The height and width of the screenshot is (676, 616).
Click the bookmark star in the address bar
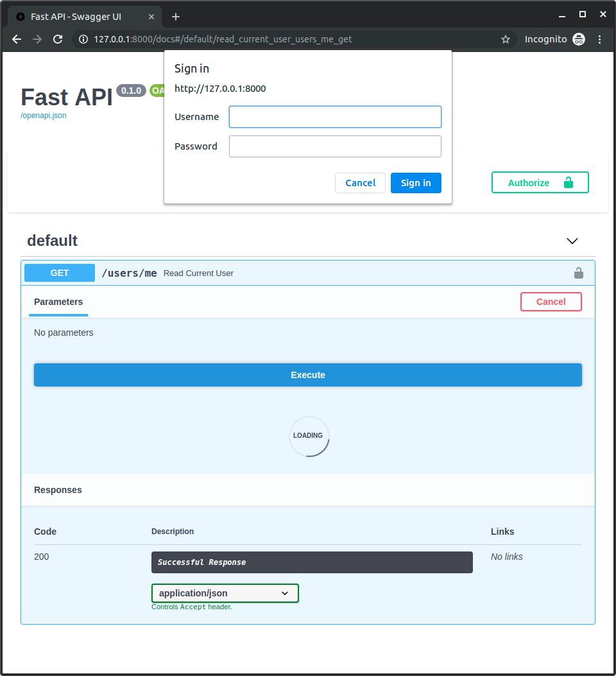click(x=505, y=39)
